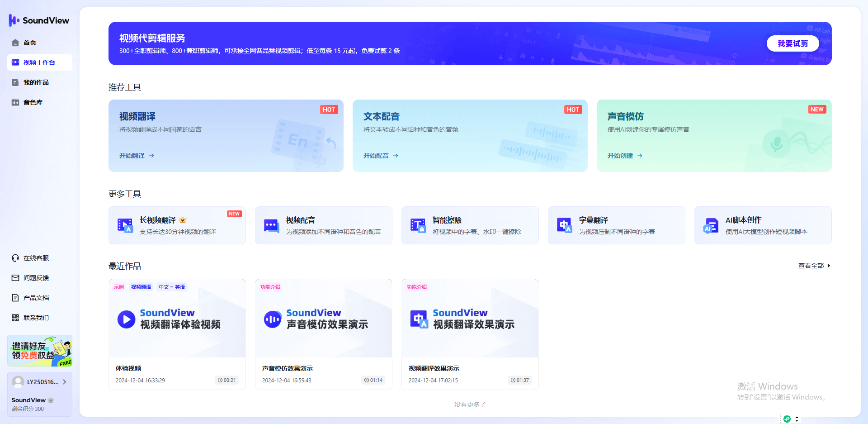
Task: Click the 2024-12-04 16:33:29 timestamp
Action: pyautogui.click(x=140, y=381)
